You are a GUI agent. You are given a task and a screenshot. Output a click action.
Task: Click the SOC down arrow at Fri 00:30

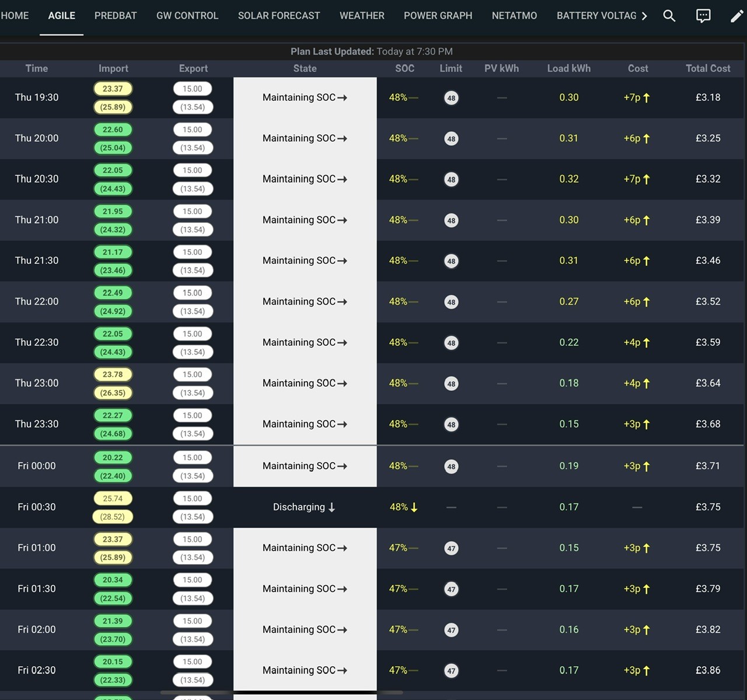(414, 508)
